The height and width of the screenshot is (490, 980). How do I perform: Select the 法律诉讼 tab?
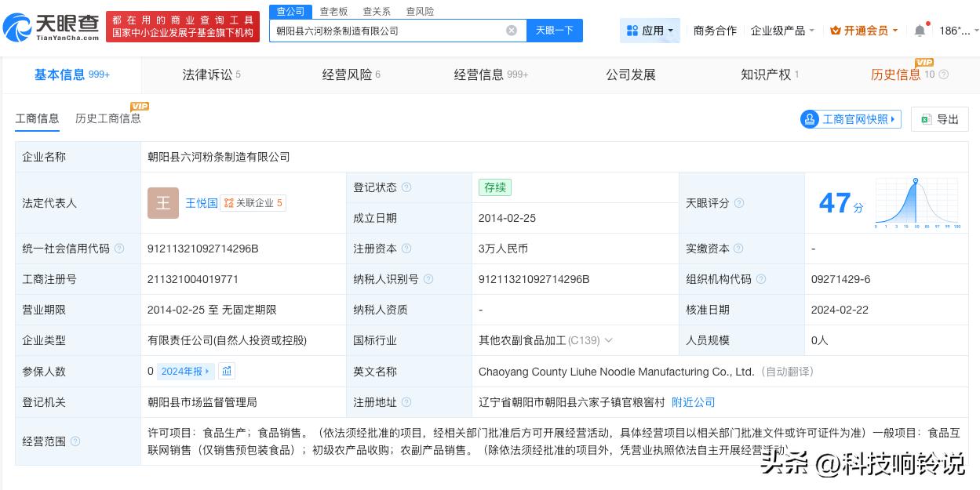click(x=211, y=74)
